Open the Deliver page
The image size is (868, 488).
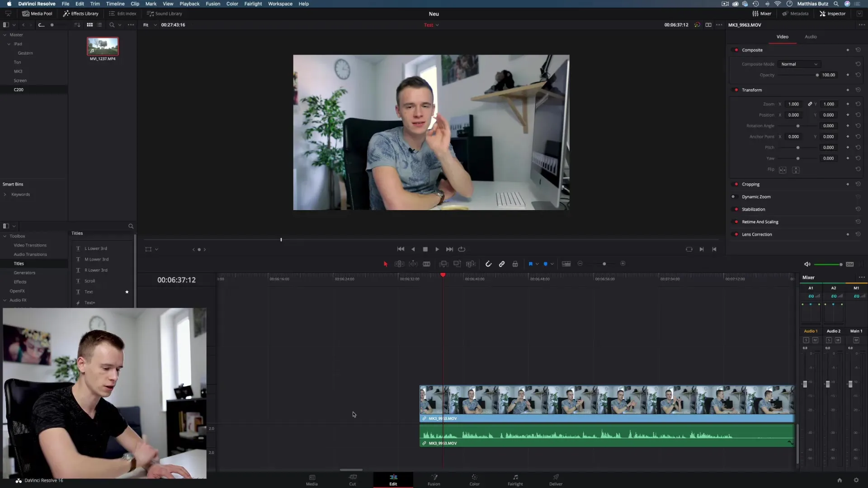point(556,480)
